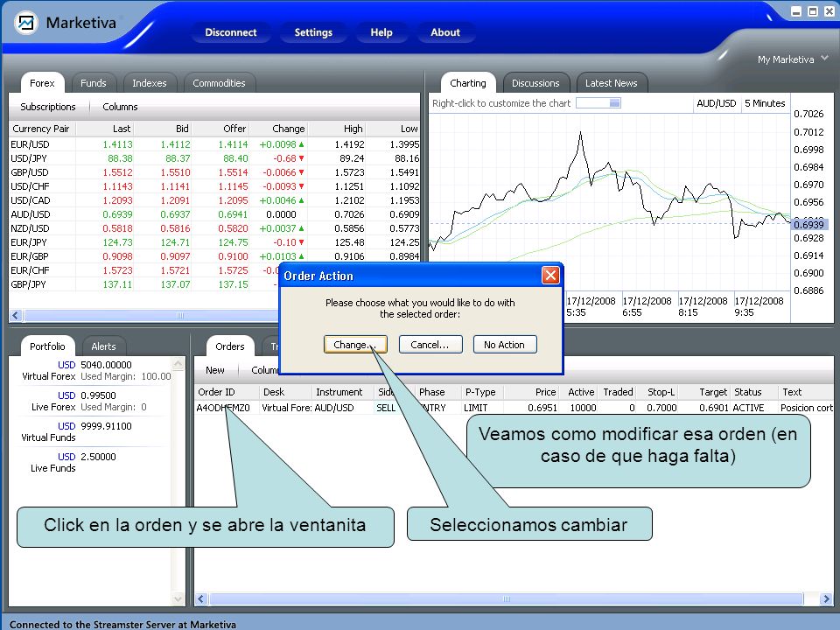
Task: Sort by the Offer column header
Action: point(220,129)
